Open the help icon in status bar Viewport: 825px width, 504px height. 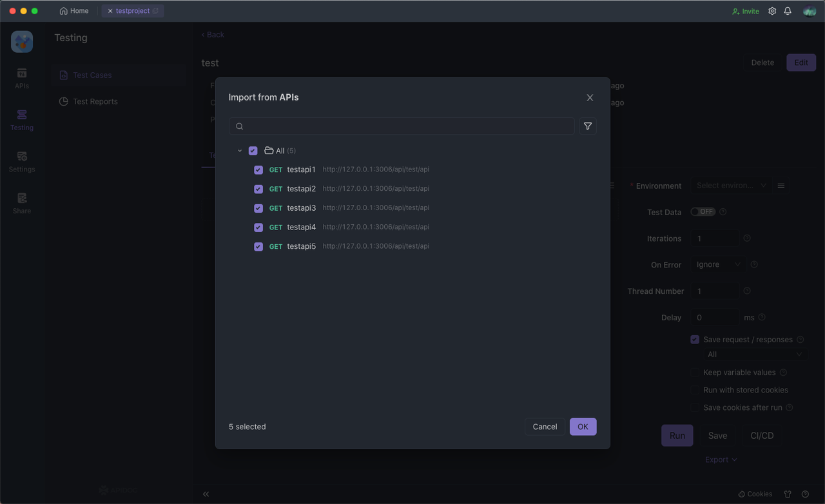(805, 494)
